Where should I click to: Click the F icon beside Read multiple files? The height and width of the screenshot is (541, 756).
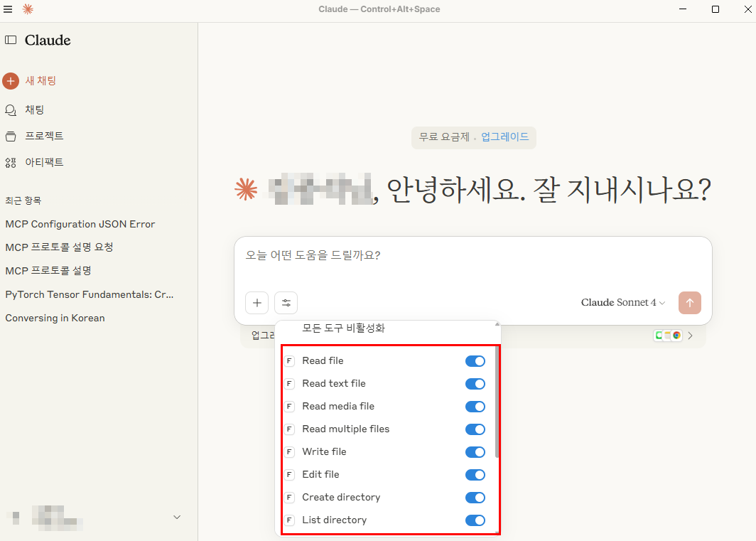click(289, 429)
